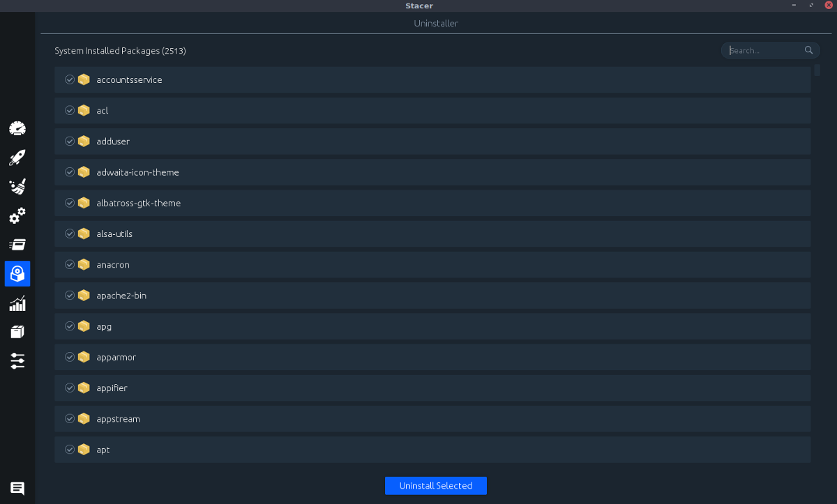The width and height of the screenshot is (837, 504).
Task: Click the search magnifier icon
Action: (809, 50)
